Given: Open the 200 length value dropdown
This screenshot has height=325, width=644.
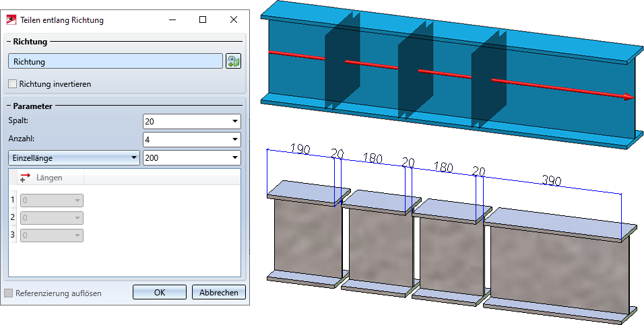Looking at the screenshot, I should [x=235, y=157].
